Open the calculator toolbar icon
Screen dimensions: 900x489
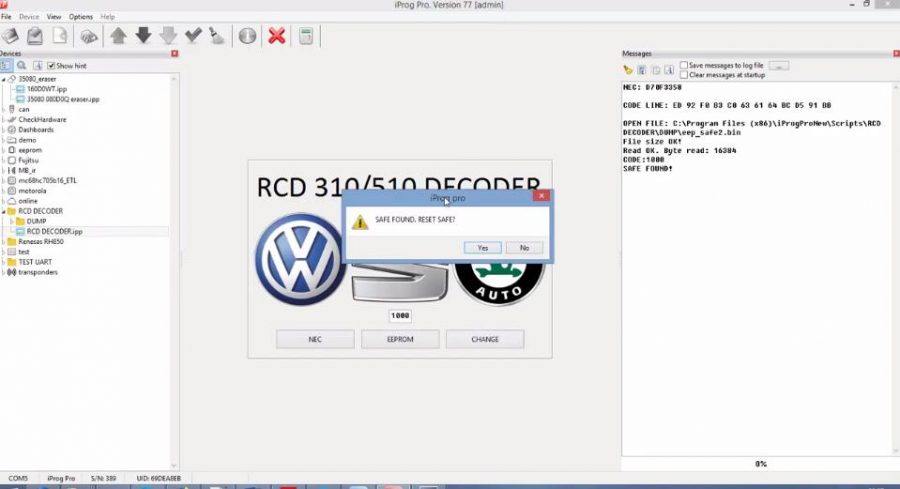(x=306, y=36)
